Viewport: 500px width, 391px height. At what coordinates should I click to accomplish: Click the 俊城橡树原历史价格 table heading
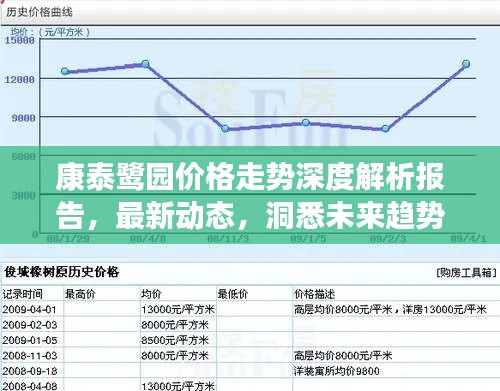pyautogui.click(x=62, y=272)
